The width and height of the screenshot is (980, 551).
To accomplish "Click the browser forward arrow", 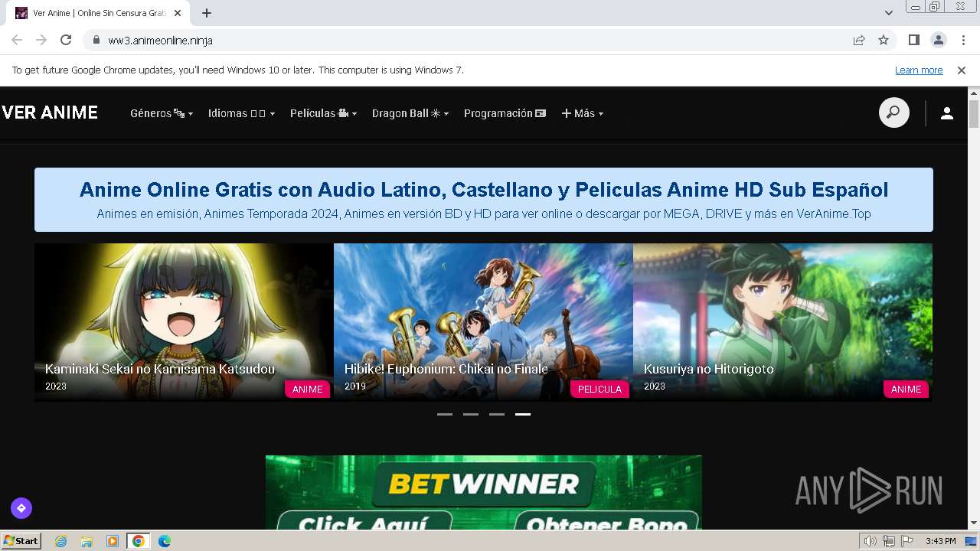I will 41,40.
